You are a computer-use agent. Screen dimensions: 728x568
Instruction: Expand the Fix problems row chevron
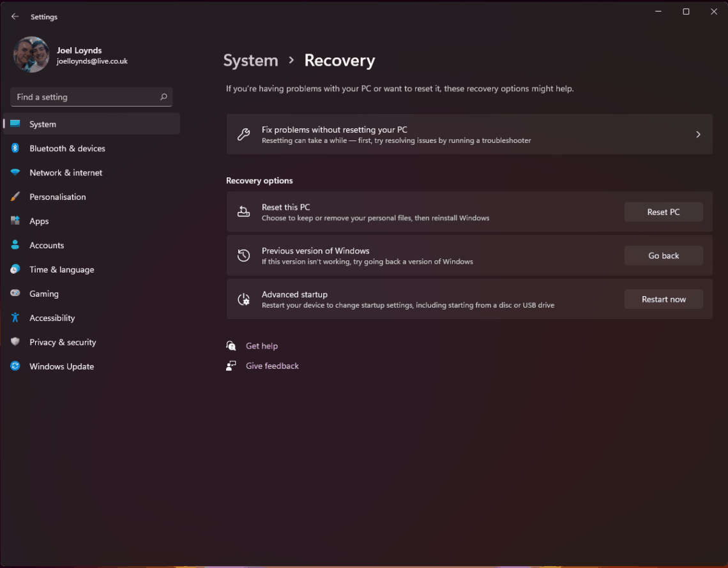pos(697,134)
